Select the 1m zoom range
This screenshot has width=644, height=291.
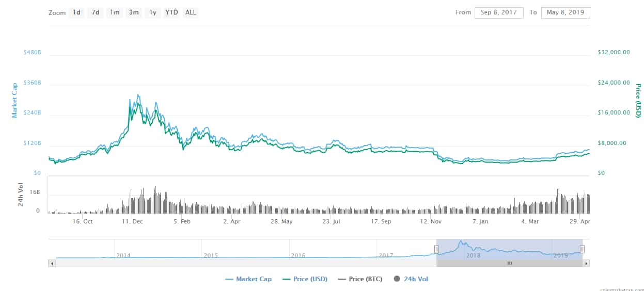115,12
